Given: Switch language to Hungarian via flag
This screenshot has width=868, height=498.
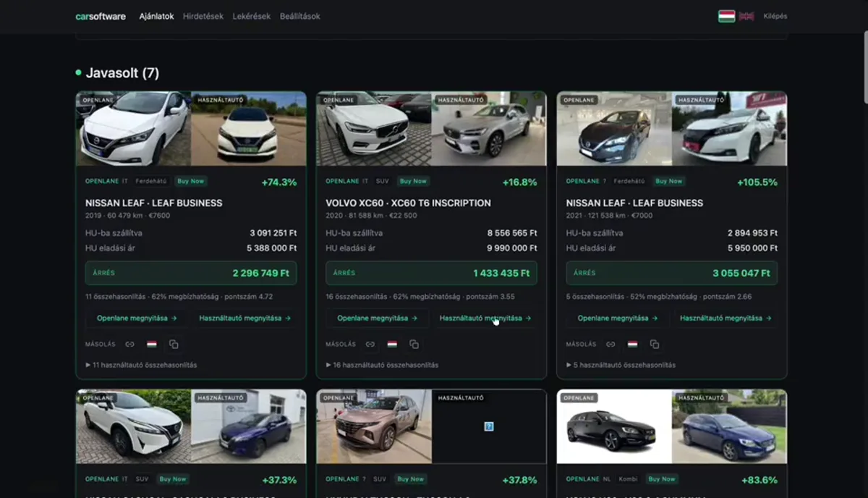Looking at the screenshot, I should [726, 16].
